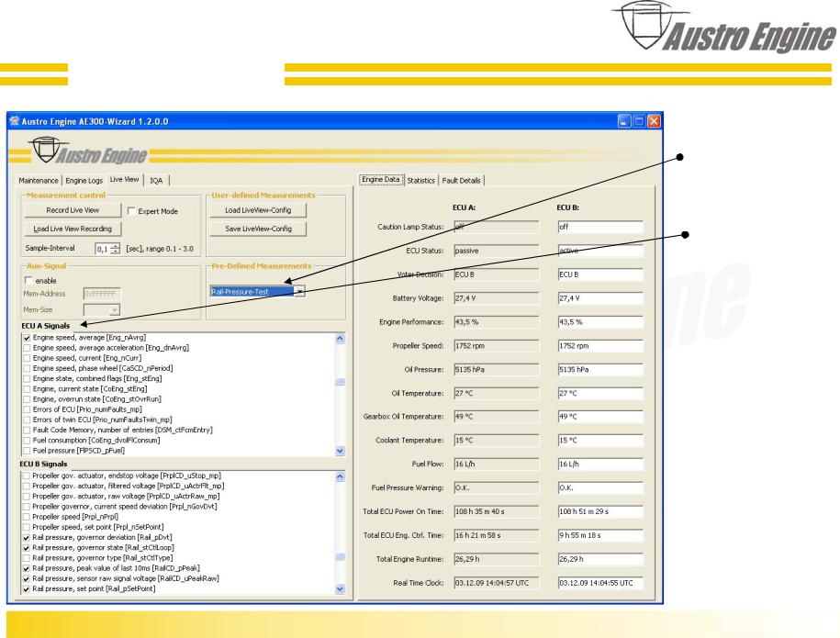Click ECU B Total ECU Power On Time
The height and width of the screenshot is (638, 840).
tap(600, 511)
